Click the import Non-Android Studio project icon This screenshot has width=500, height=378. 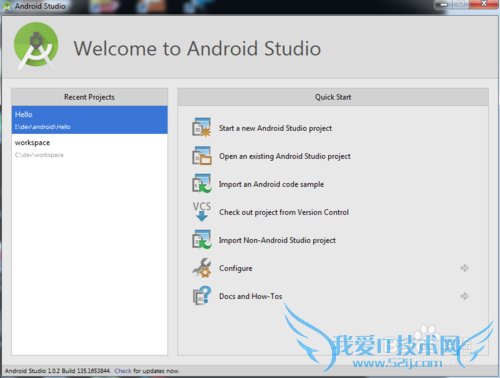(202, 240)
